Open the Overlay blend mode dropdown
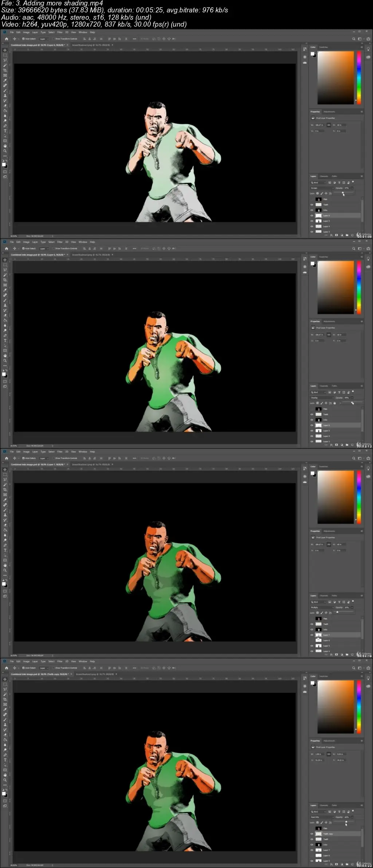The width and height of the screenshot is (373, 868). [322, 398]
